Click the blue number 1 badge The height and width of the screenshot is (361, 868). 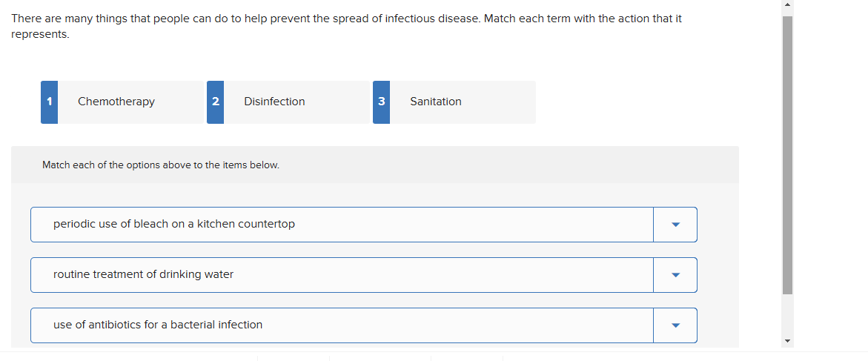[49, 102]
